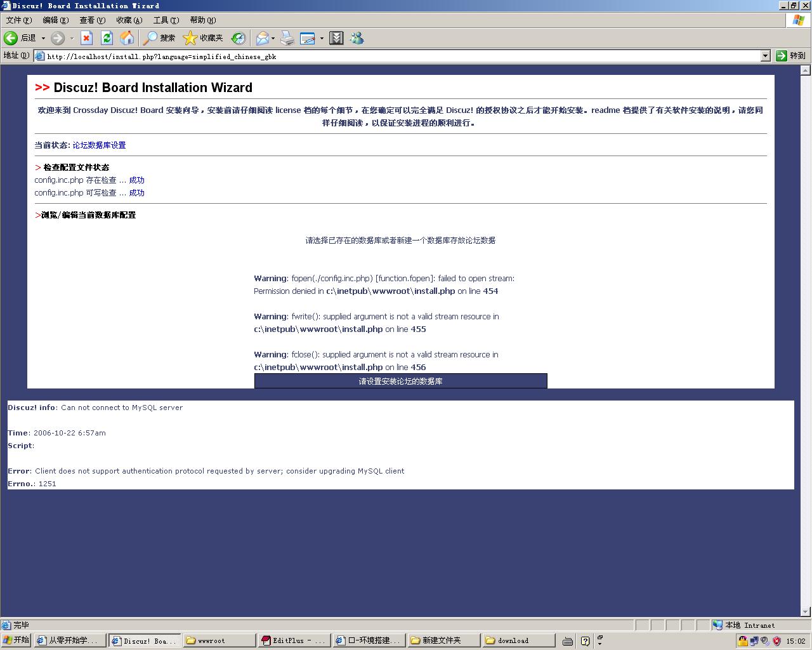The width and height of the screenshot is (812, 650).
Task: Click the address bar URL field
Action: pyautogui.click(x=403, y=56)
